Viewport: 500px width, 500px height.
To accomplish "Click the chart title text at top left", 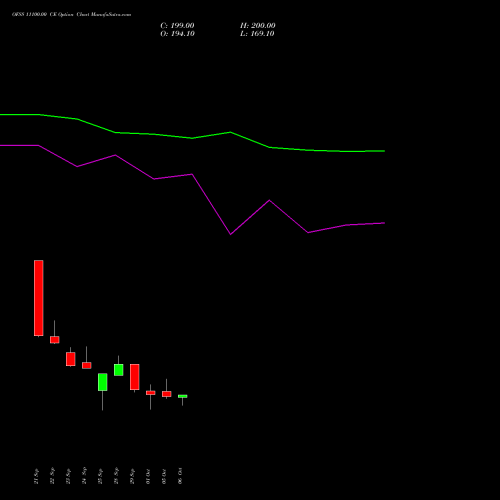I will [71, 15].
